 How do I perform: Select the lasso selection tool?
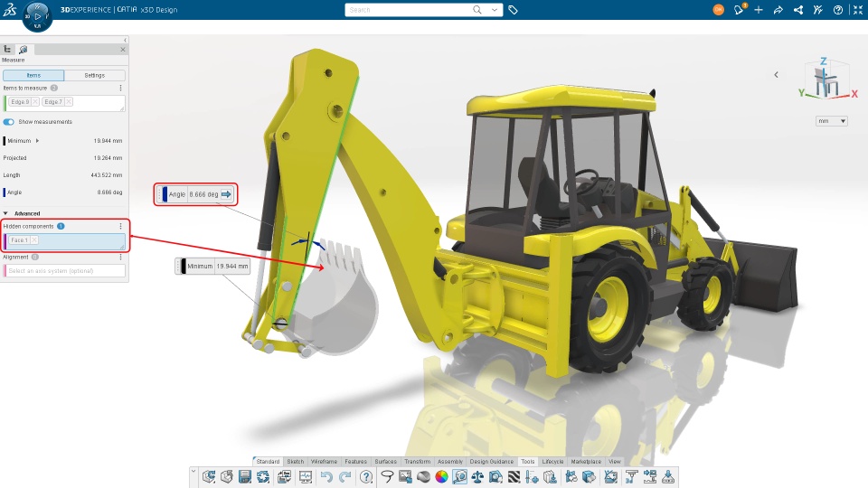point(387,476)
